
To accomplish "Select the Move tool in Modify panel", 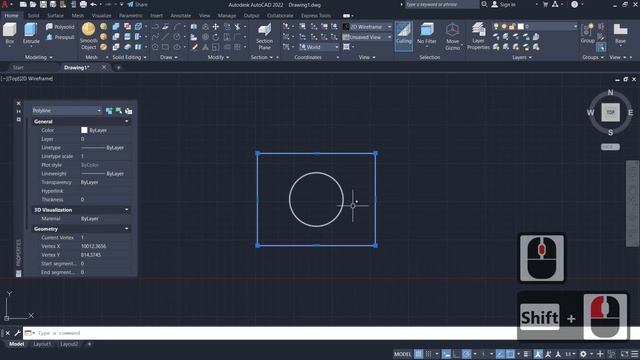I will [216, 27].
